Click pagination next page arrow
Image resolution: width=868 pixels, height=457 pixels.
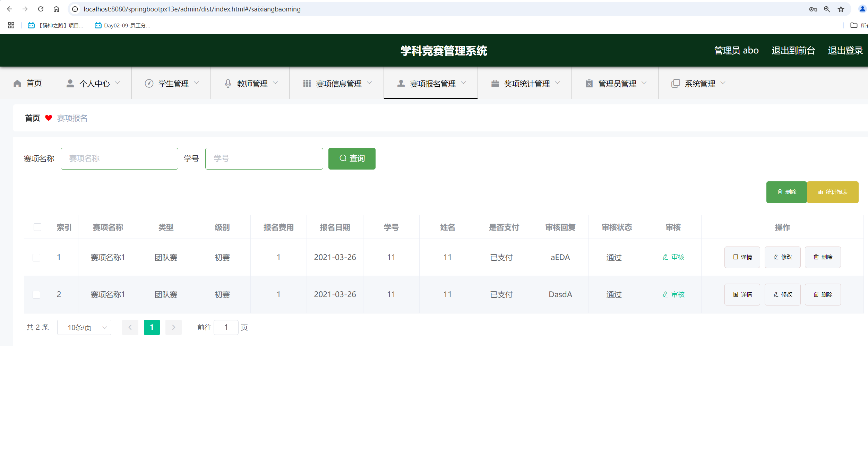(x=174, y=327)
